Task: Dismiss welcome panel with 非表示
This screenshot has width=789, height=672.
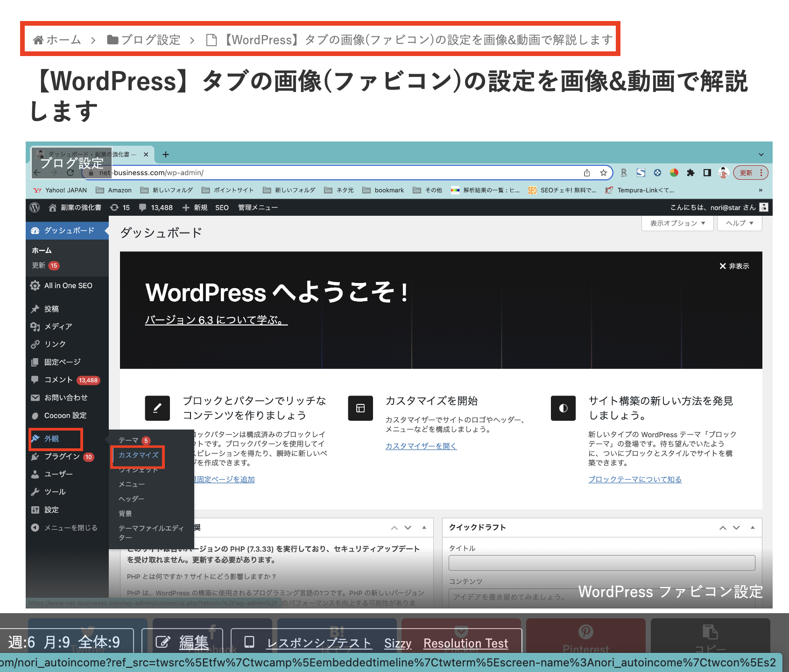Action: 734,266
